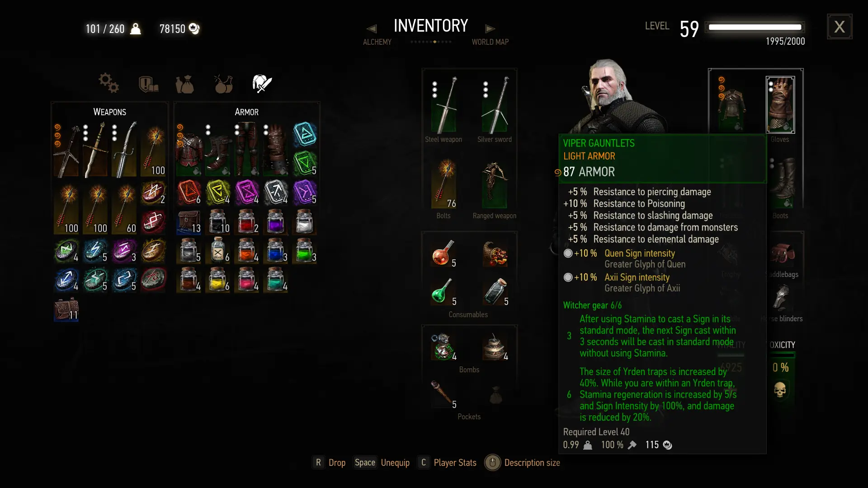Toggle the Description size control

point(522,463)
